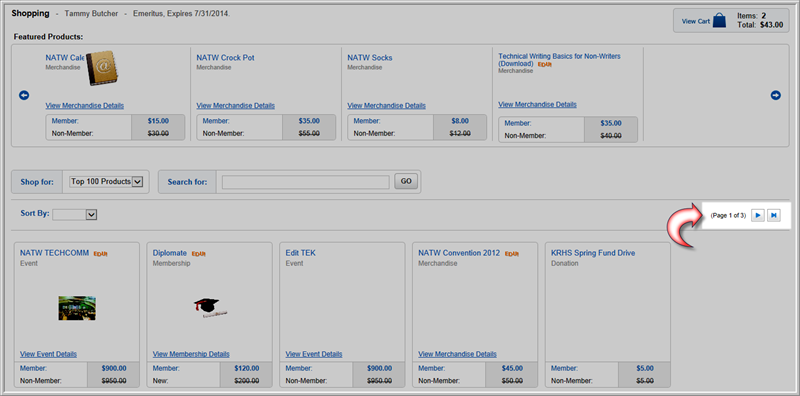Click the GO search button
The height and width of the screenshot is (396, 800).
click(x=406, y=181)
